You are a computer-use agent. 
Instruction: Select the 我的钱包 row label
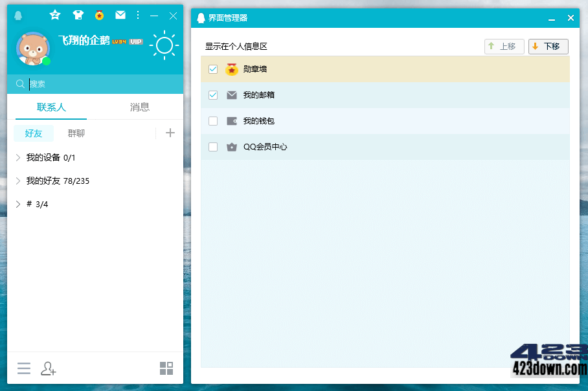click(259, 121)
